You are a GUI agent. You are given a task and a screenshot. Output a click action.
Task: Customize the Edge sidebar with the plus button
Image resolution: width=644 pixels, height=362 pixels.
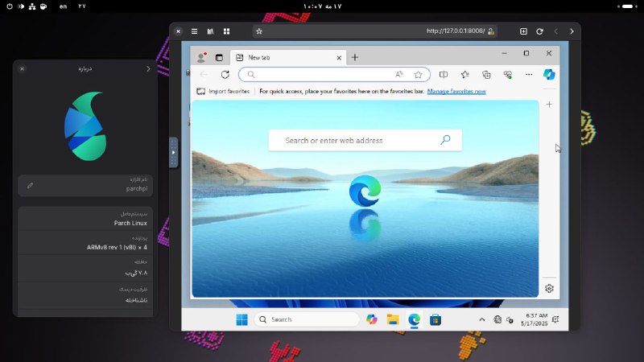549,105
